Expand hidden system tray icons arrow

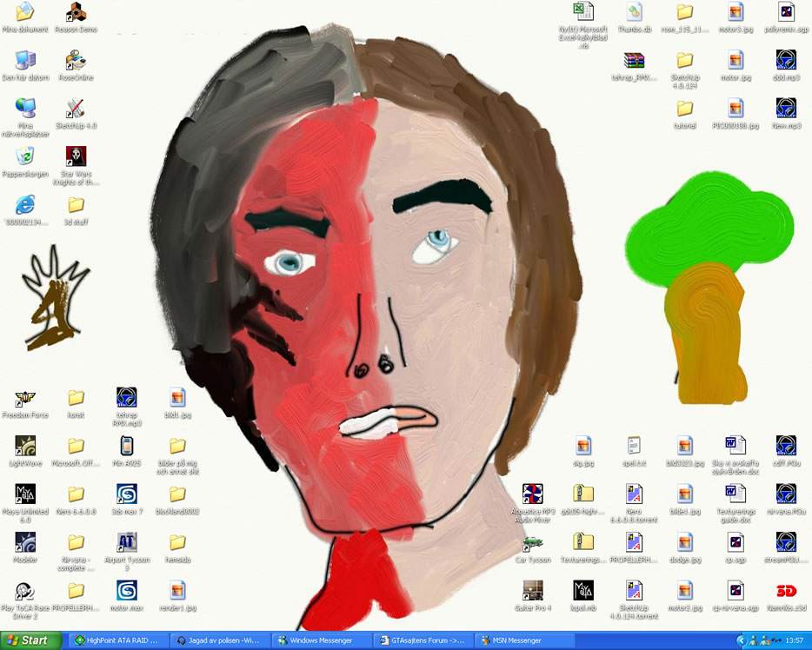click(x=741, y=640)
